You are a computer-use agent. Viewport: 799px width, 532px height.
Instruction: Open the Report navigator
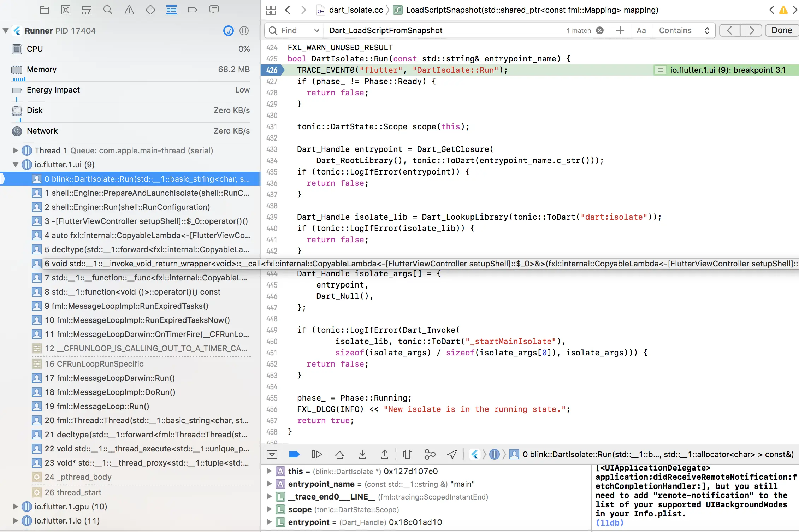pyautogui.click(x=214, y=10)
